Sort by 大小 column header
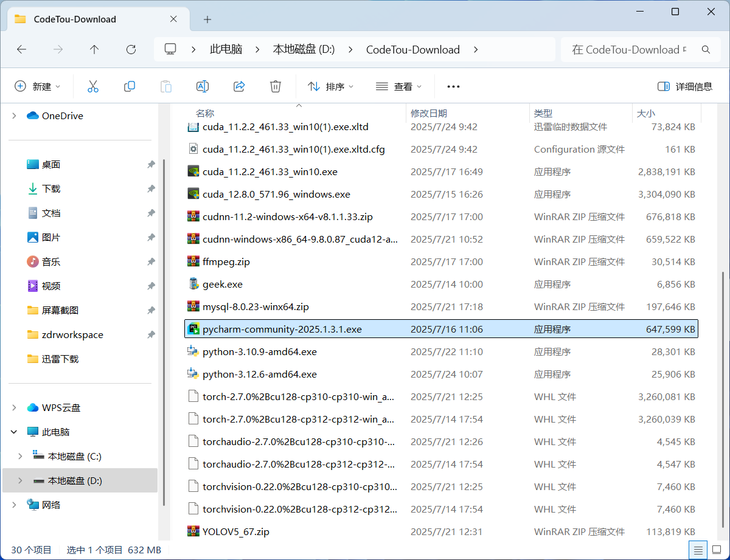 click(x=646, y=114)
